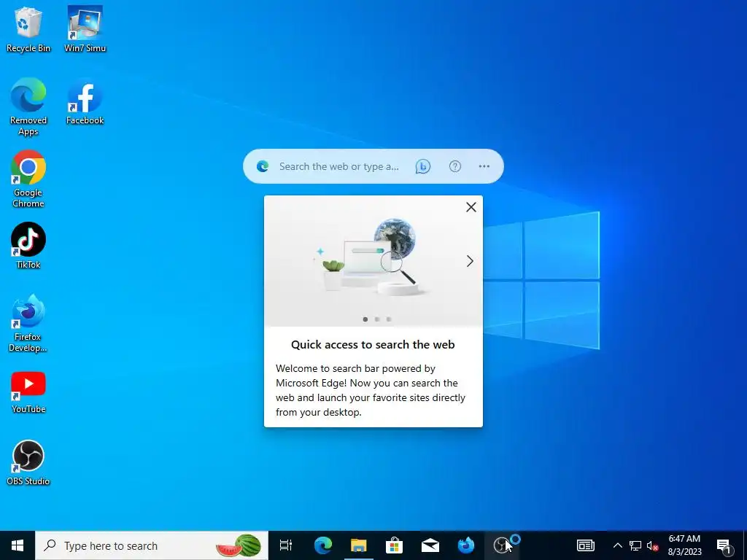This screenshot has width=747, height=560.
Task: Show hidden system tray icons
Action: point(617,545)
